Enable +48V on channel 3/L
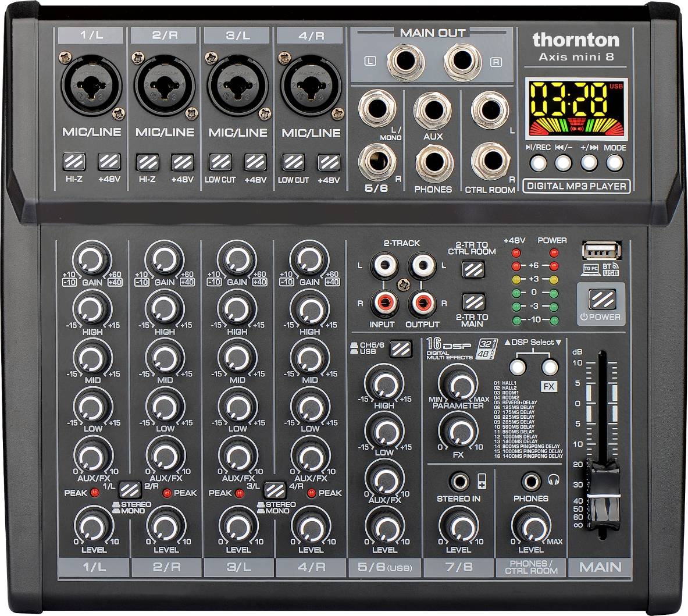688x616 pixels. pyautogui.click(x=255, y=162)
